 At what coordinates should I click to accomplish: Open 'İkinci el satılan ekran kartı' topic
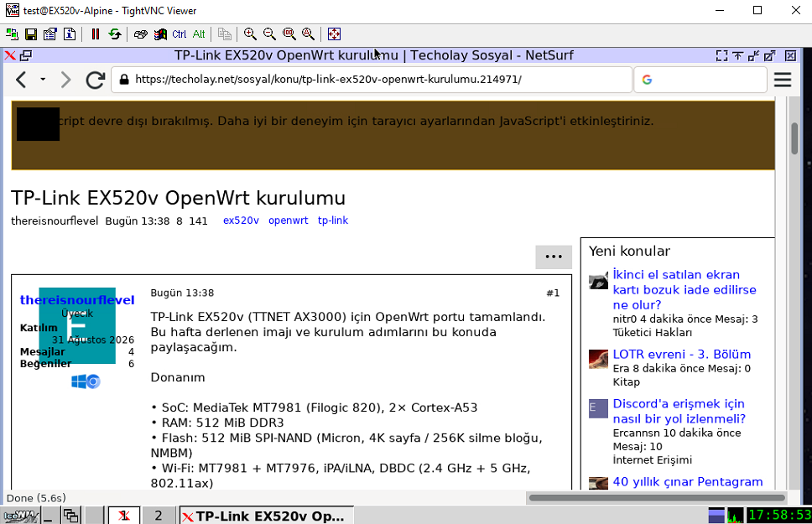click(x=684, y=289)
